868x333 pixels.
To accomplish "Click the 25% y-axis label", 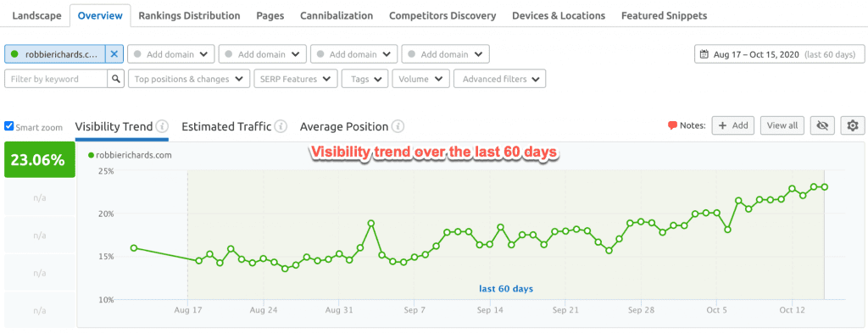I will [x=106, y=171].
